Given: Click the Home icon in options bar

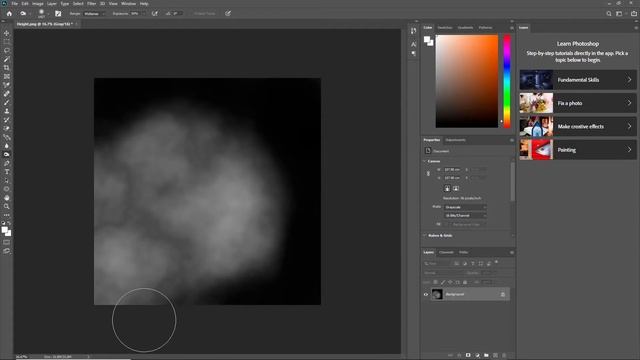Looking at the screenshot, I should pos(9,13).
